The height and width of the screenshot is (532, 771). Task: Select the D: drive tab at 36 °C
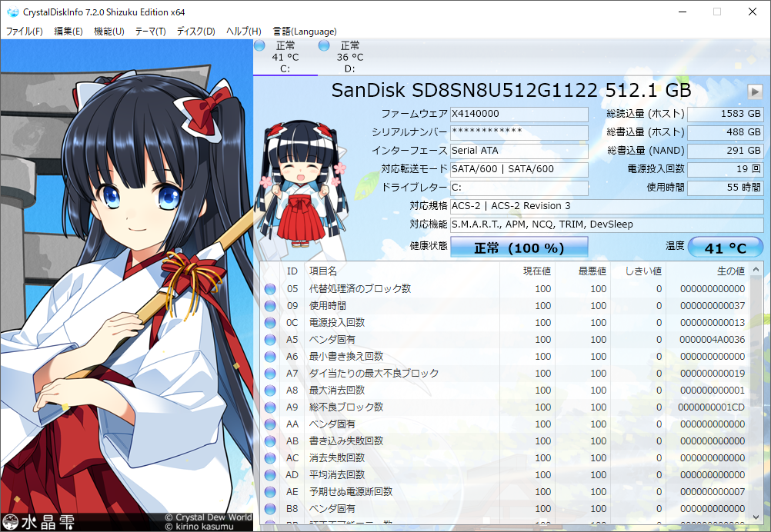349,57
